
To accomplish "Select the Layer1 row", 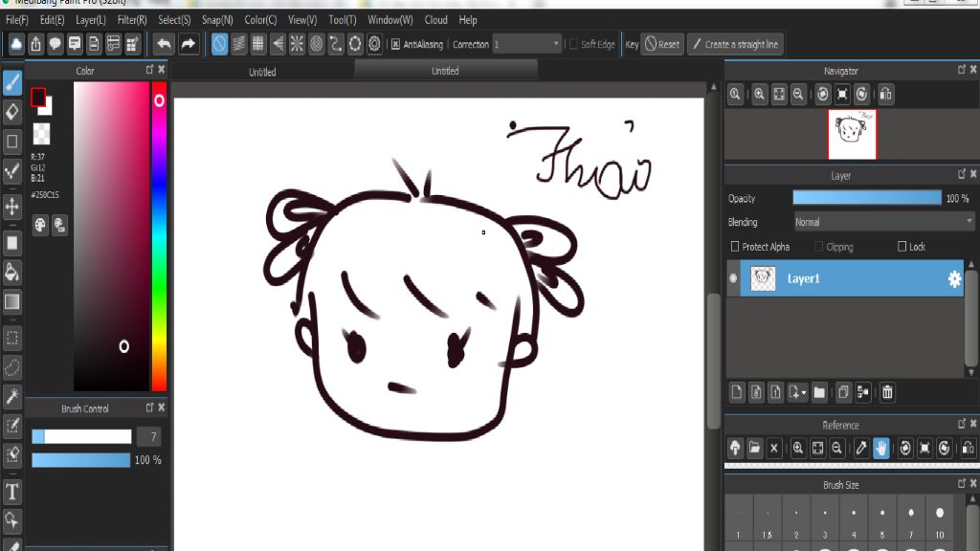I will click(852, 278).
